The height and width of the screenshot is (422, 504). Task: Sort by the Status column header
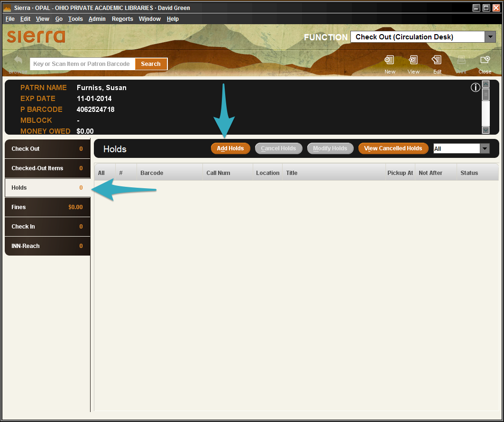(x=477, y=173)
